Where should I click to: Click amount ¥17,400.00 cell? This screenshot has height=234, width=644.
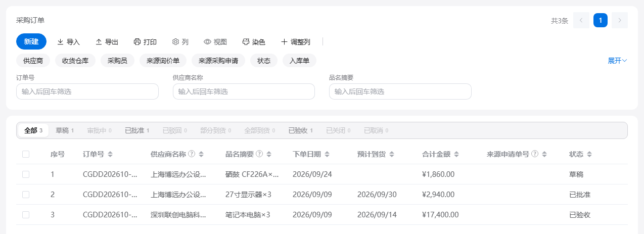pos(440,215)
